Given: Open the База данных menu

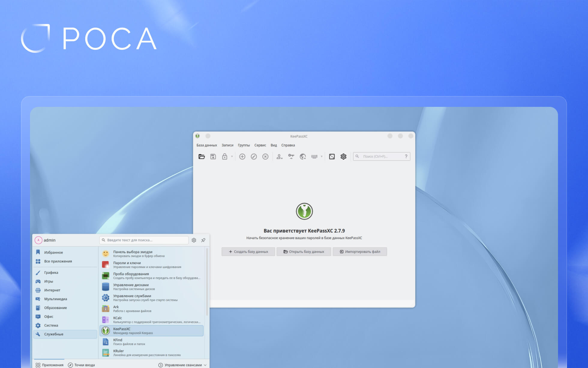Looking at the screenshot, I should pyautogui.click(x=207, y=145).
